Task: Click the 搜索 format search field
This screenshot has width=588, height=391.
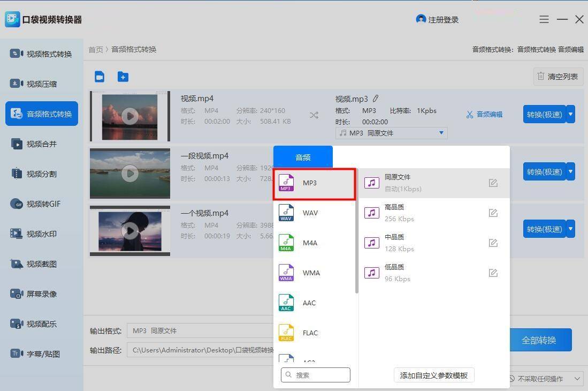Action: (x=315, y=375)
